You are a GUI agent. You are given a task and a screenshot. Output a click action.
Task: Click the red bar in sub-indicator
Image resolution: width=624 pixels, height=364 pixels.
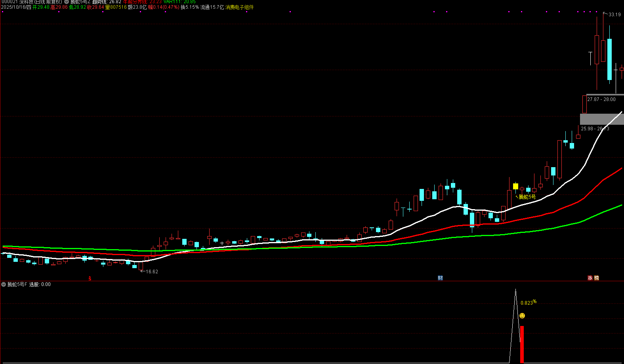(x=522, y=344)
